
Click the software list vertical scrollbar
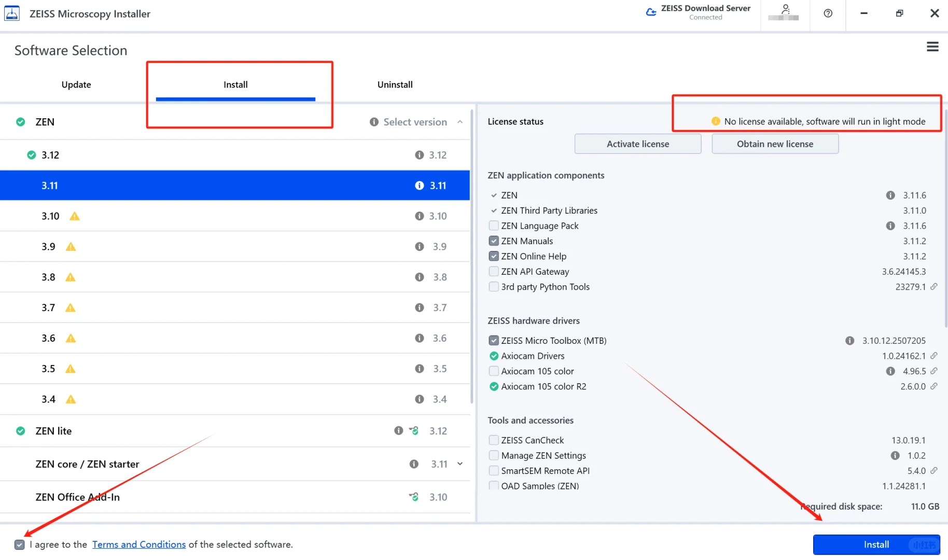(x=472, y=257)
